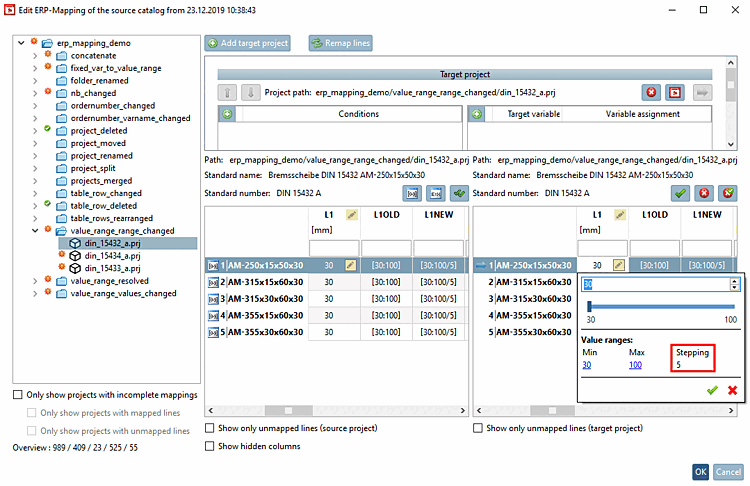Viewport: 750px width, 486px height.
Task: Enable Show hidden columns checkbox
Action: coord(210,446)
